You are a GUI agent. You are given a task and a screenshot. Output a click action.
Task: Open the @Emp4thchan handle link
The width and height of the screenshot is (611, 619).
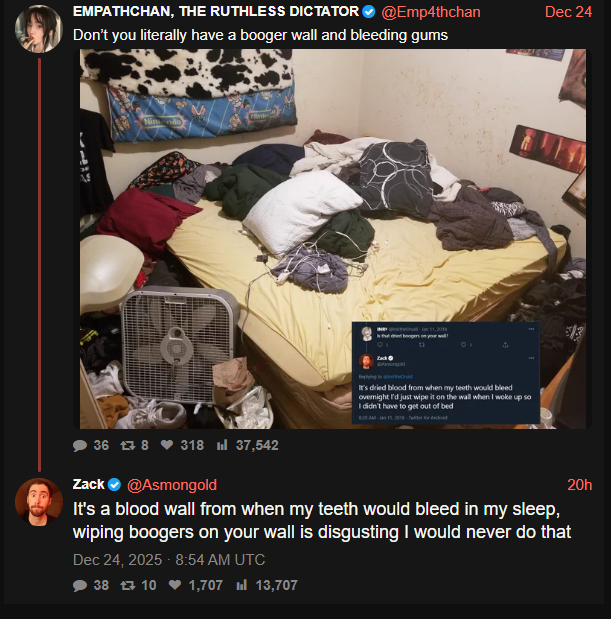(x=431, y=12)
